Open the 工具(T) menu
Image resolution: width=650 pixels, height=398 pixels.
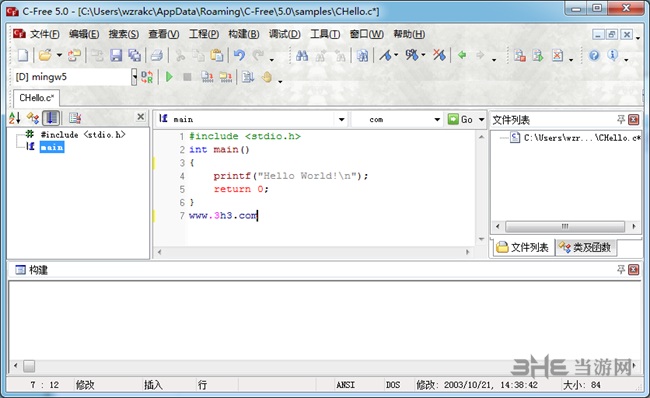[325, 34]
